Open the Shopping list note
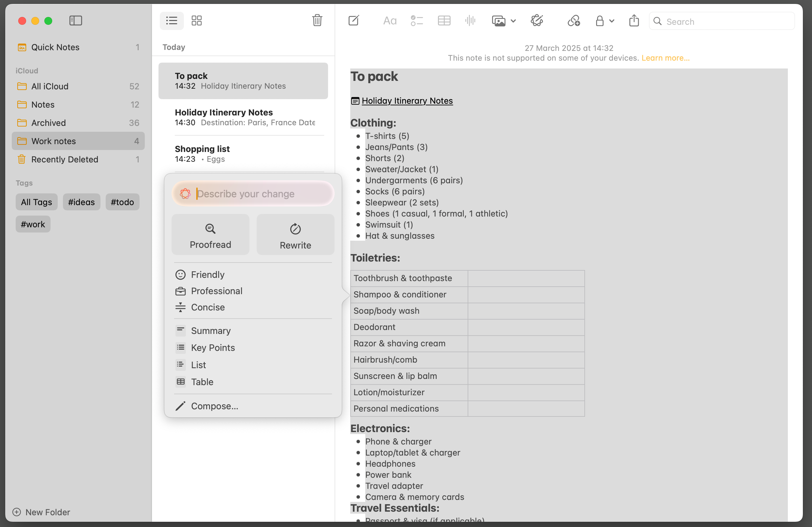812x527 pixels. click(243, 154)
